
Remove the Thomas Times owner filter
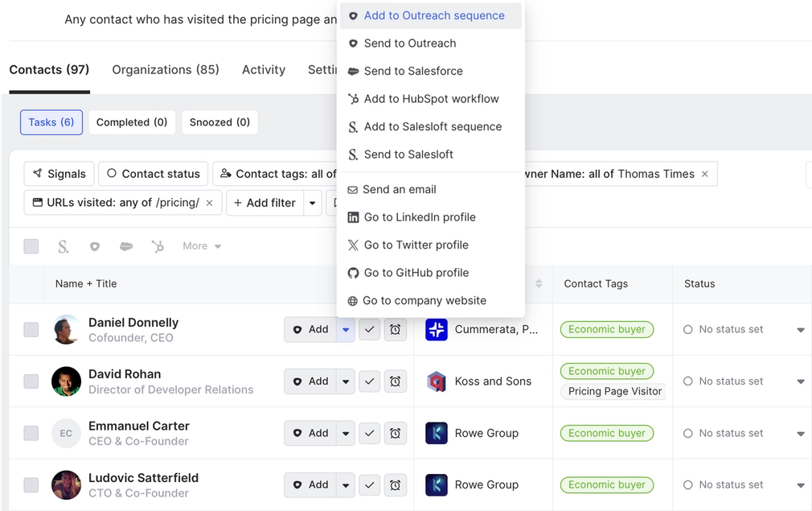[x=705, y=174]
